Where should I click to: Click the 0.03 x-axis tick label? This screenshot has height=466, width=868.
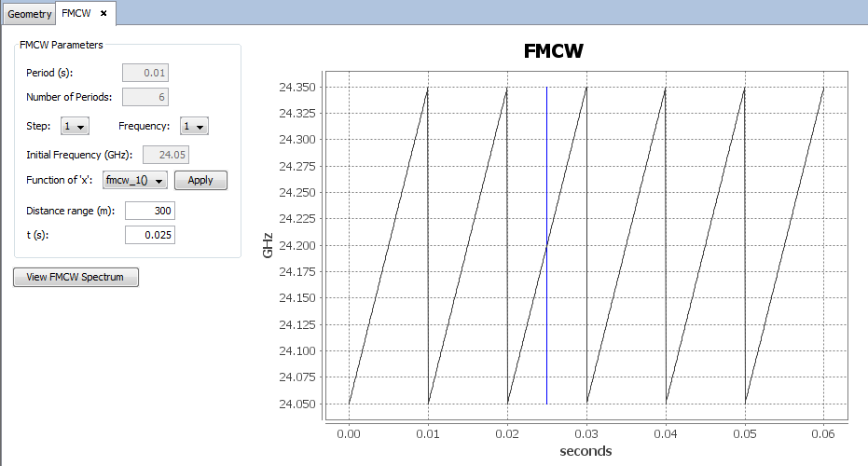click(x=586, y=433)
